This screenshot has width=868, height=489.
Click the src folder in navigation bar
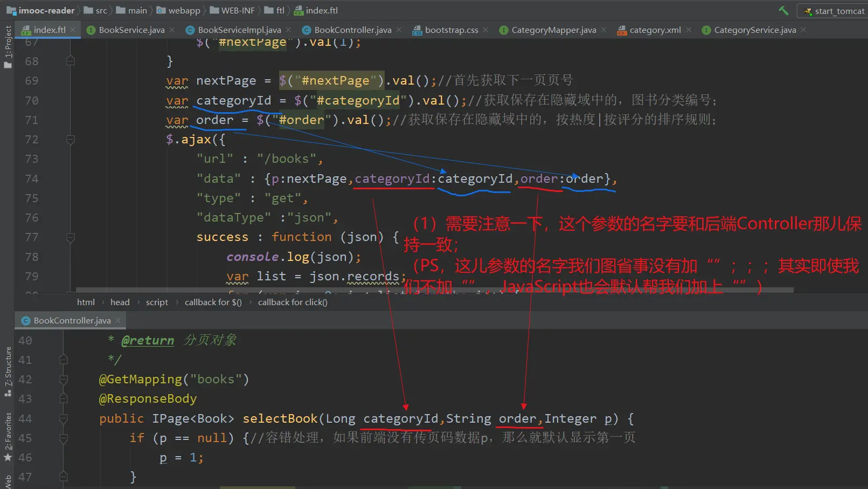(96, 10)
